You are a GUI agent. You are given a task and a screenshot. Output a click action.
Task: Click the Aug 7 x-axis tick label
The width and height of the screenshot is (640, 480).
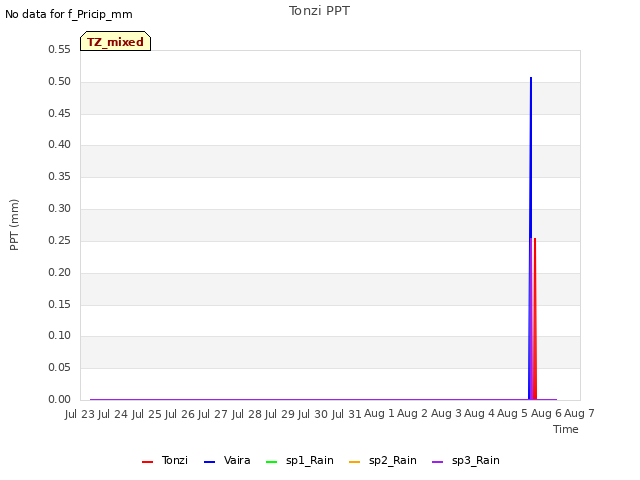[x=579, y=413]
